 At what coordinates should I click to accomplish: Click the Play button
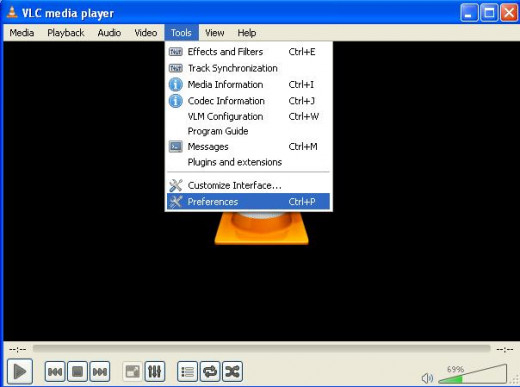click(20, 371)
